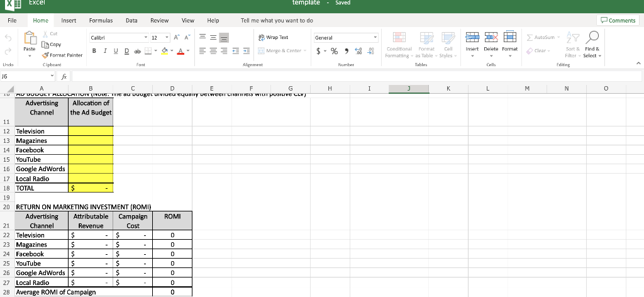Click the Increase Indent icon
The height and width of the screenshot is (297, 644).
pos(246,51)
